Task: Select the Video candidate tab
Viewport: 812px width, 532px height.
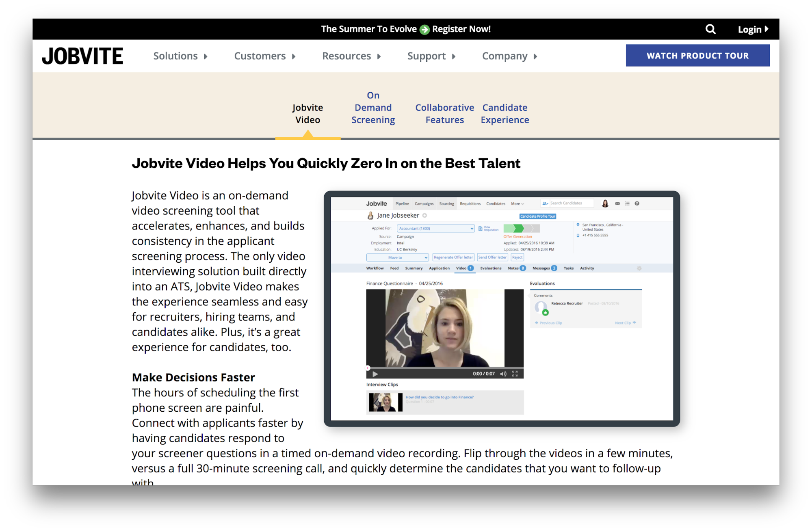Action: pos(464,268)
